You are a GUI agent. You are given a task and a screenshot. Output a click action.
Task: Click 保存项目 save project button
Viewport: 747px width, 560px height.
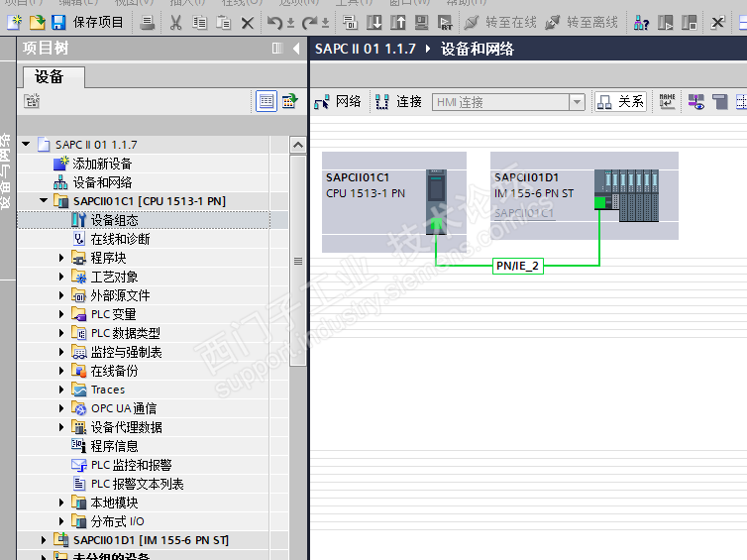[87, 22]
